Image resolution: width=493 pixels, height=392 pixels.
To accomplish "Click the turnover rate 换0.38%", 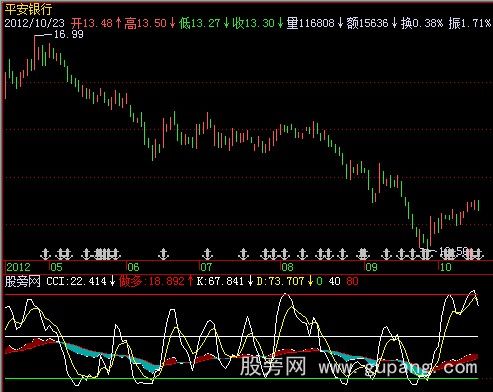I will (422, 23).
